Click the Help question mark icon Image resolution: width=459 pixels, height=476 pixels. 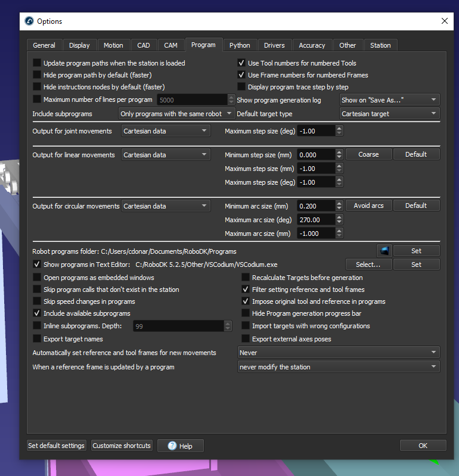(172, 446)
